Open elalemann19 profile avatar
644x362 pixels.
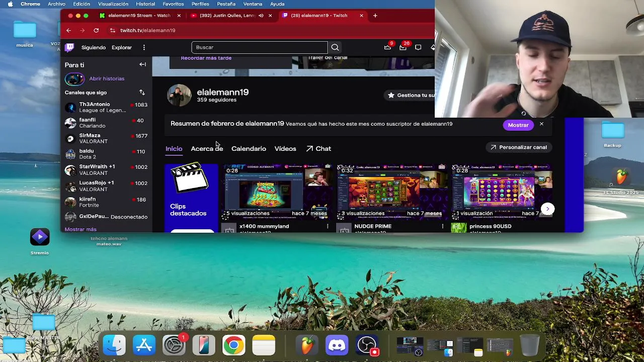(x=179, y=95)
